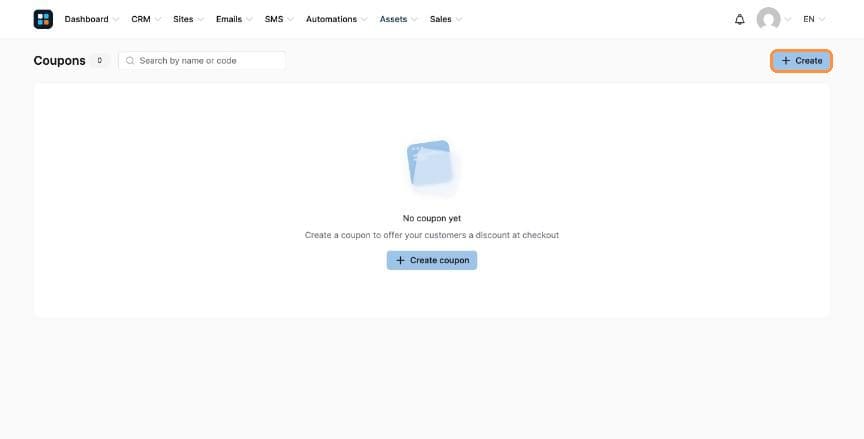Click the Create coupon button
Viewport: 864px width, 439px height.
[432, 261]
